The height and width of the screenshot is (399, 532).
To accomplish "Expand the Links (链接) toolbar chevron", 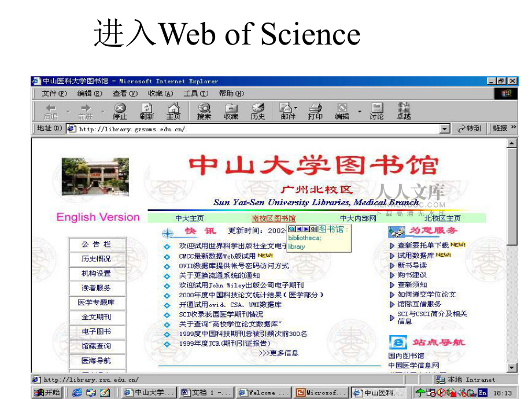I will click(x=513, y=127).
